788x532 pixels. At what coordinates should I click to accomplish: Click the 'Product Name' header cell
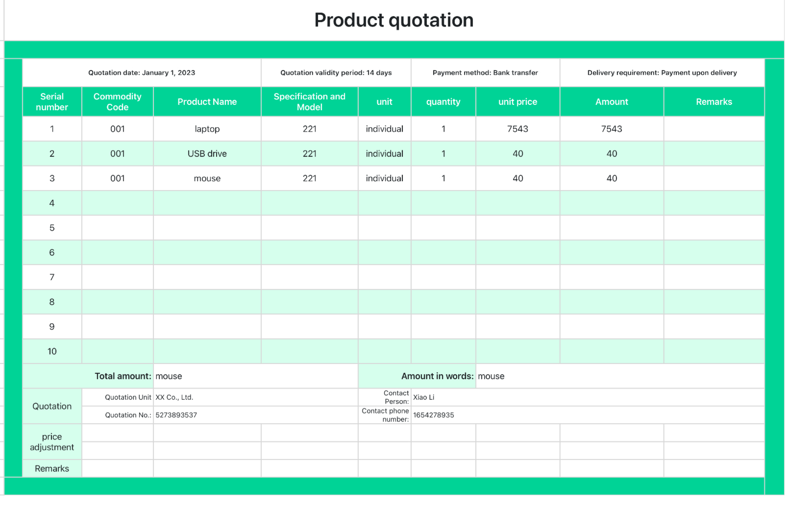(207, 102)
